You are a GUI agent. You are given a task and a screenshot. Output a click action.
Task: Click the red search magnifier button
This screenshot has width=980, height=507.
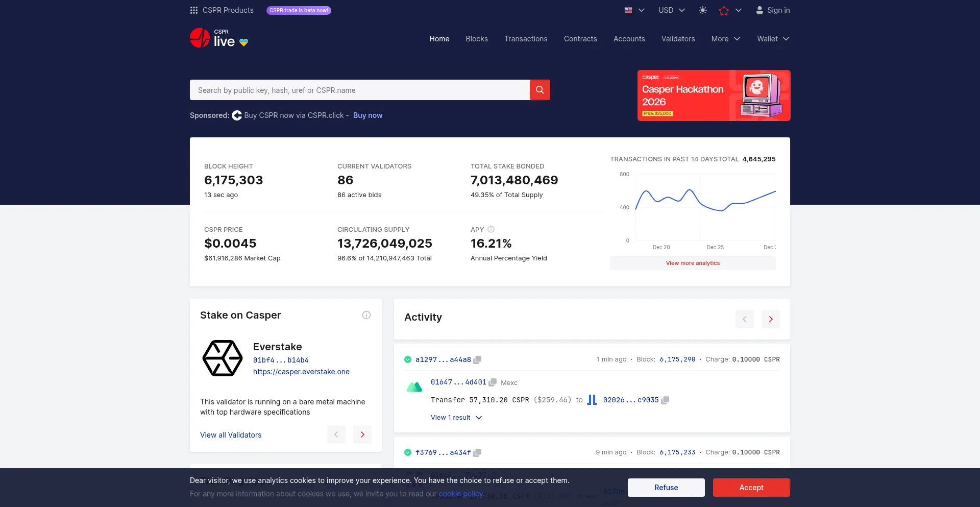pyautogui.click(x=540, y=90)
